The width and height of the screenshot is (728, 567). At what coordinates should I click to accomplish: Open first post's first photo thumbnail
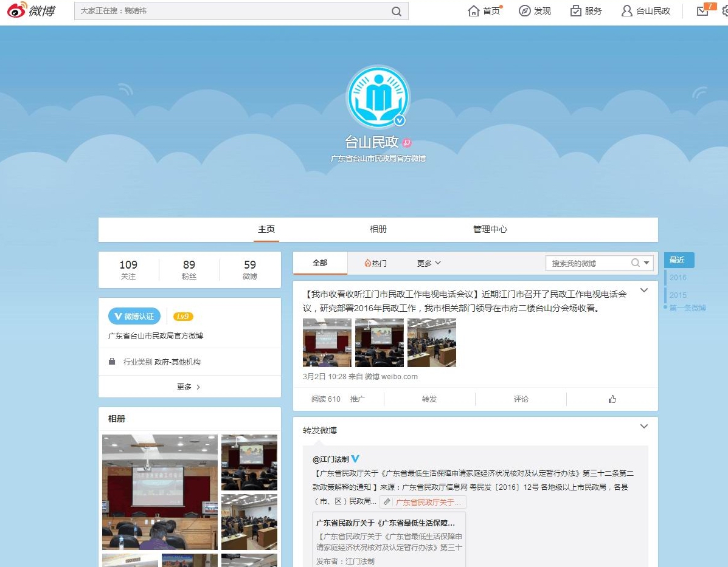pos(327,343)
